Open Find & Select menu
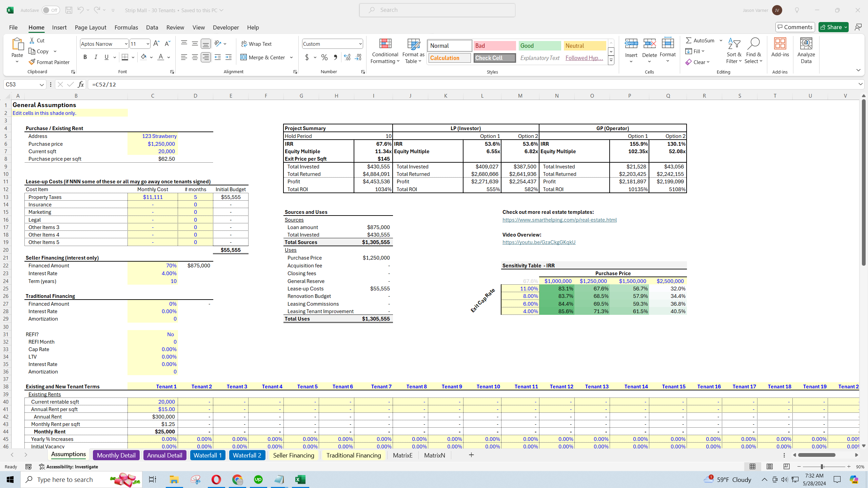Image resolution: width=868 pixels, height=488 pixels. [x=753, y=51]
